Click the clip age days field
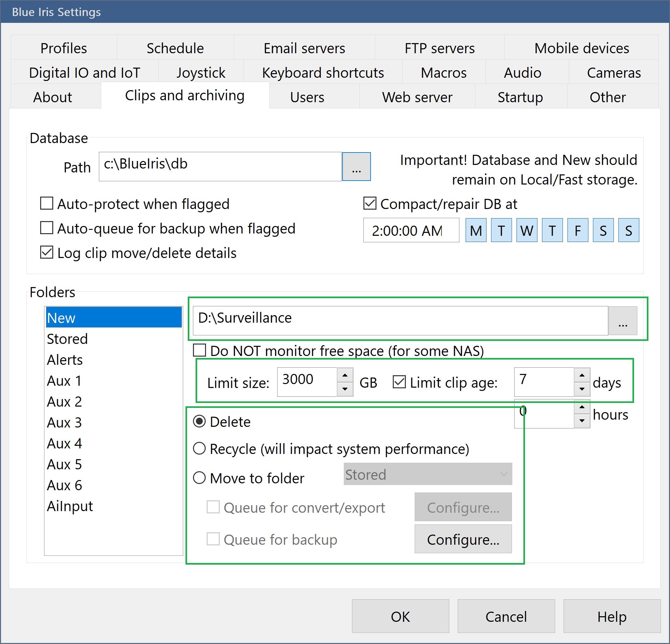 coord(544,382)
